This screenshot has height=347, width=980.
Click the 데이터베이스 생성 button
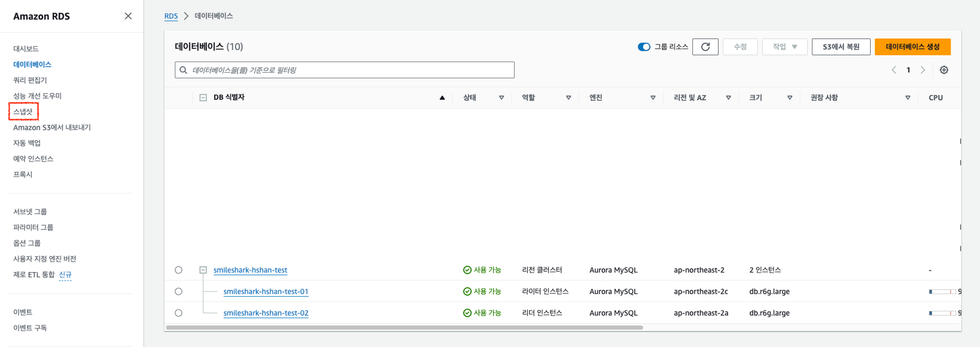coord(912,47)
